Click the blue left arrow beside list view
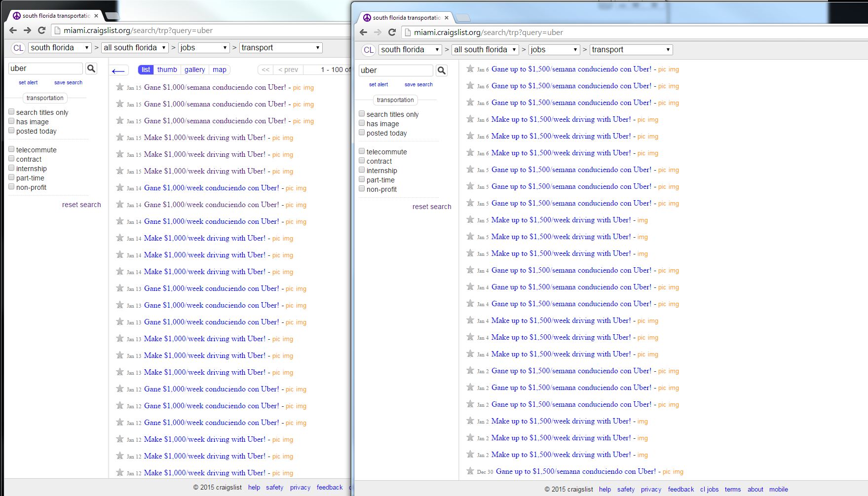This screenshot has width=868, height=496. point(118,71)
